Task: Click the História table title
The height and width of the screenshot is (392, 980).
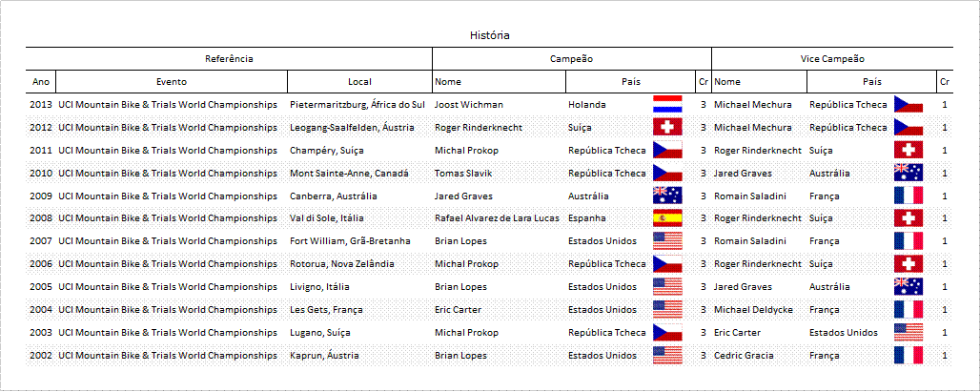Action: 490,35
